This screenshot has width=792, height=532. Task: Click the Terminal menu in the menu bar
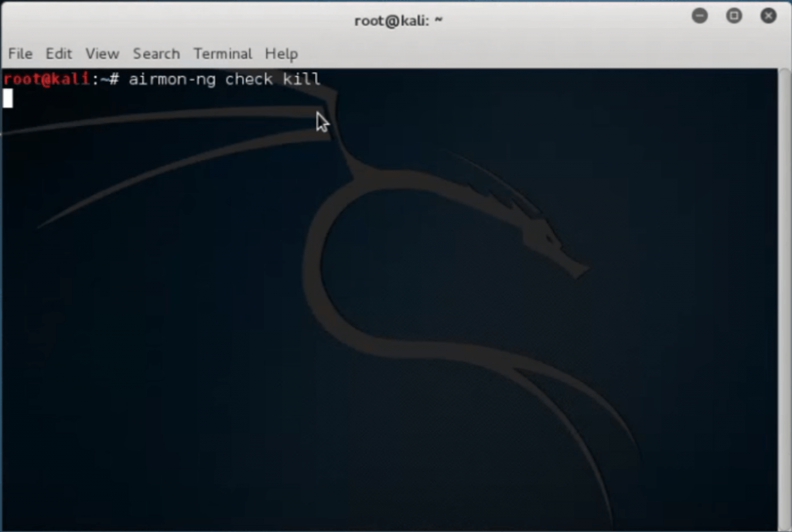coord(223,53)
